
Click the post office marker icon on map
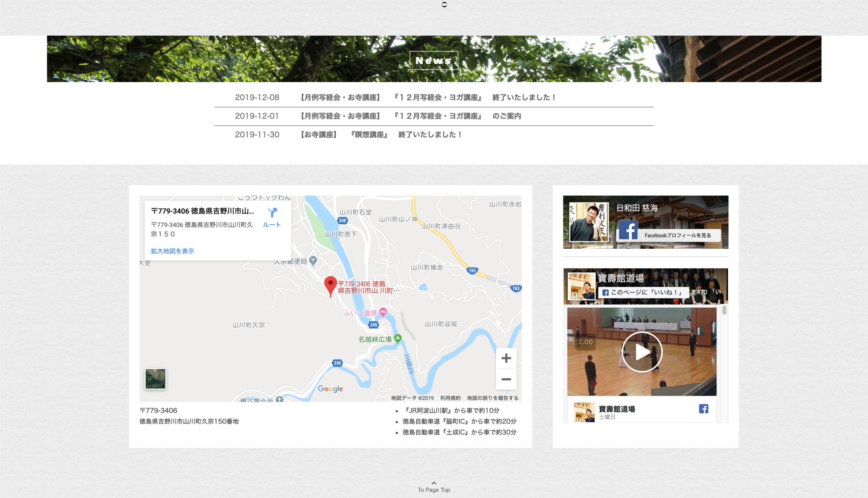coord(313,261)
